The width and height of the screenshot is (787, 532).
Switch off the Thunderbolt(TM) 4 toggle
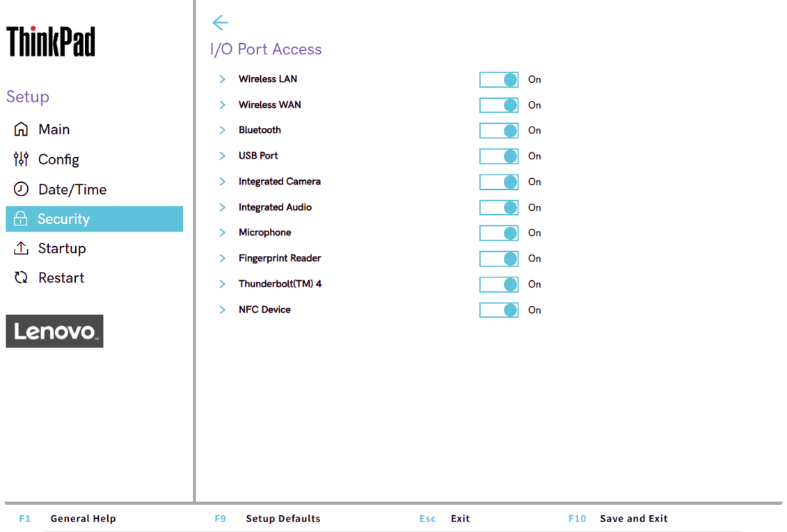(x=499, y=284)
